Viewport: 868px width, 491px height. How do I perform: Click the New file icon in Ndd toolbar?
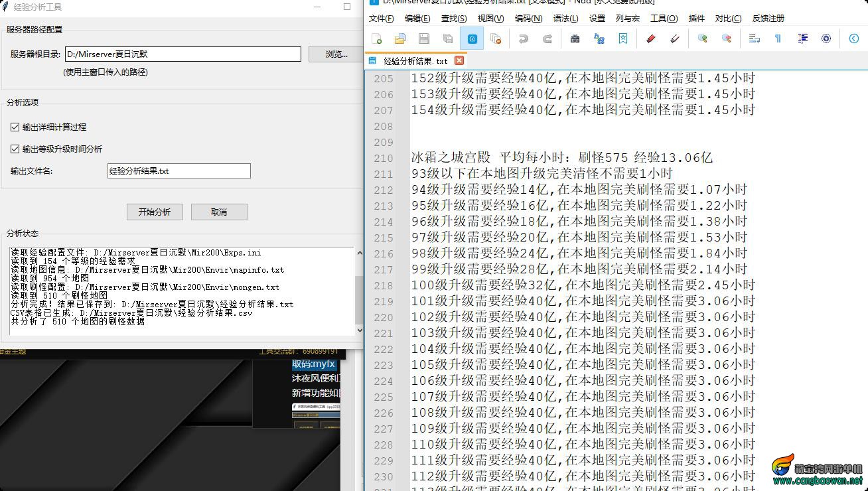click(376, 38)
